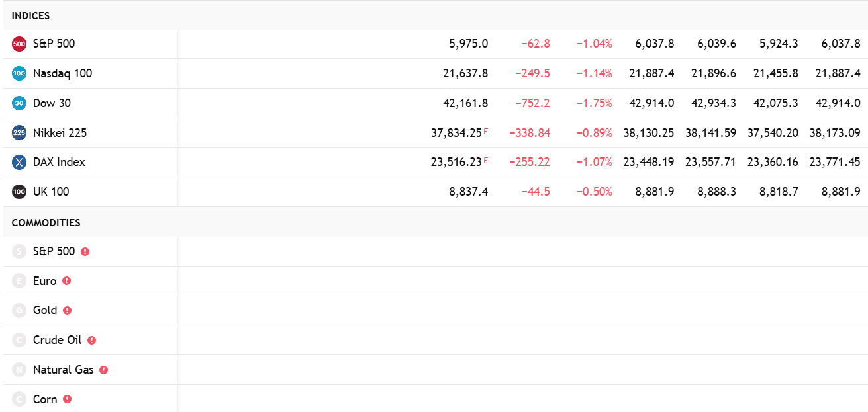Click the Euro commodity circle icon
The image size is (868, 412).
(18, 280)
